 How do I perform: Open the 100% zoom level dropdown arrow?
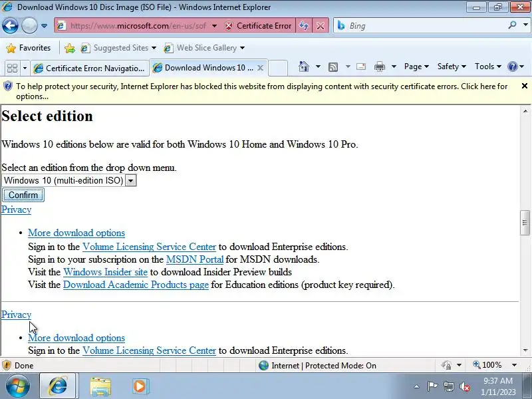click(514, 365)
